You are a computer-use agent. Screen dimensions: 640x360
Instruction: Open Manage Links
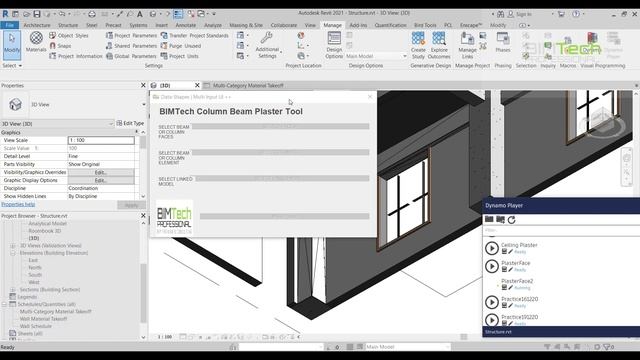pyautogui.click(x=467, y=45)
